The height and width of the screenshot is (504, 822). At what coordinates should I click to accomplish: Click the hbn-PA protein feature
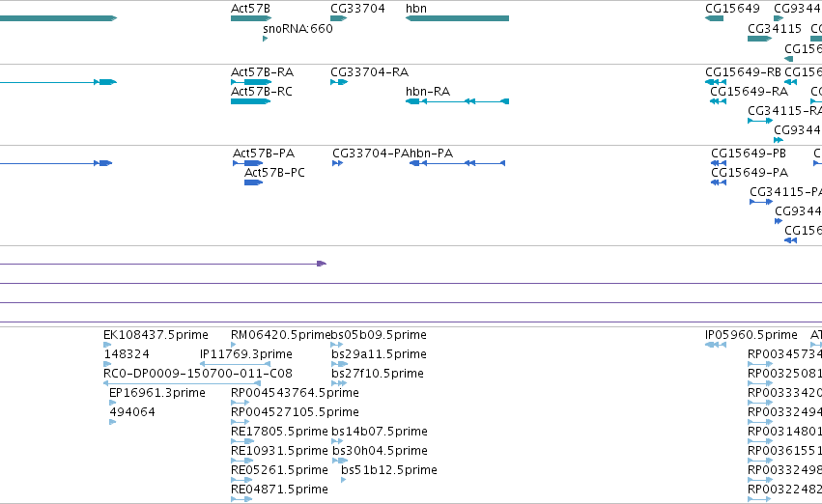[457, 163]
